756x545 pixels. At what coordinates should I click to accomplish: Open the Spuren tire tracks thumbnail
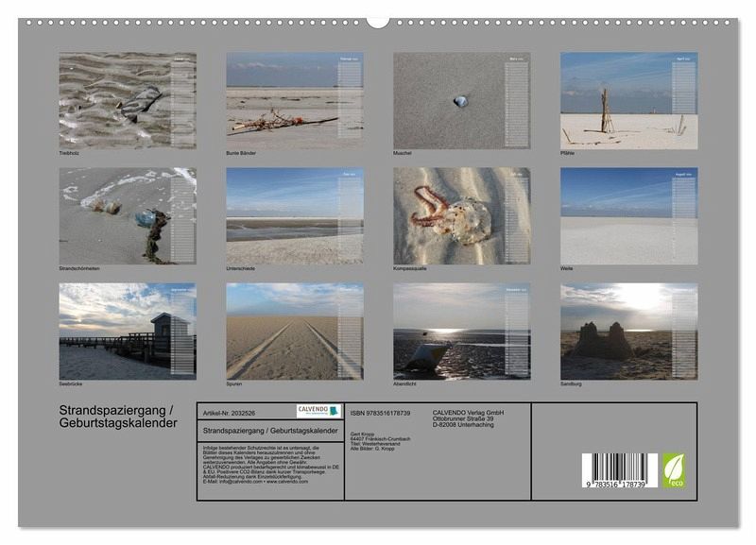(295, 331)
